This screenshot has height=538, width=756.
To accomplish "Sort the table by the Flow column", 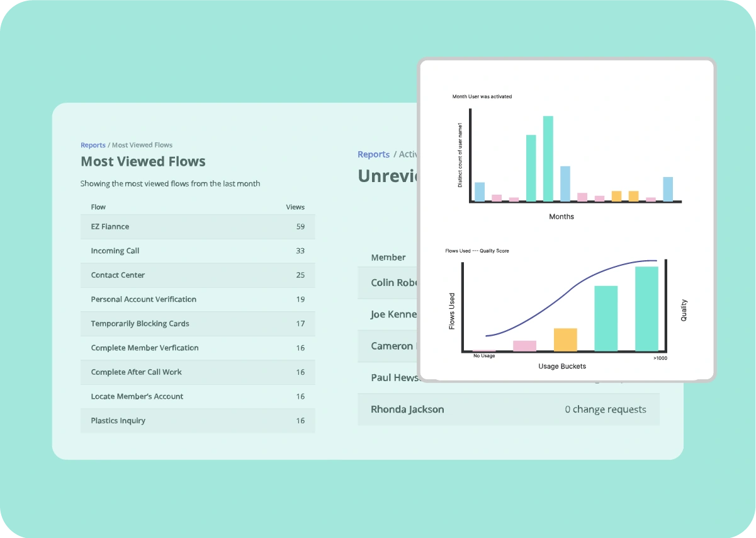I will [98, 207].
